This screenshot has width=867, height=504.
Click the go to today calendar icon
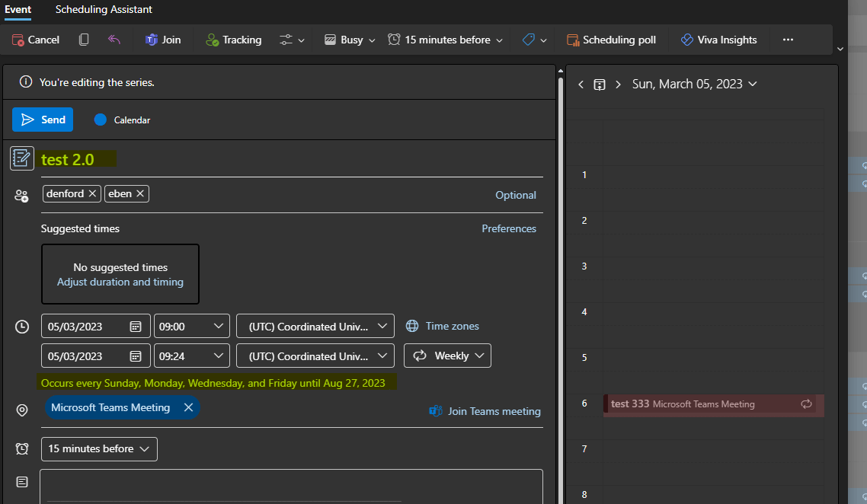click(600, 85)
